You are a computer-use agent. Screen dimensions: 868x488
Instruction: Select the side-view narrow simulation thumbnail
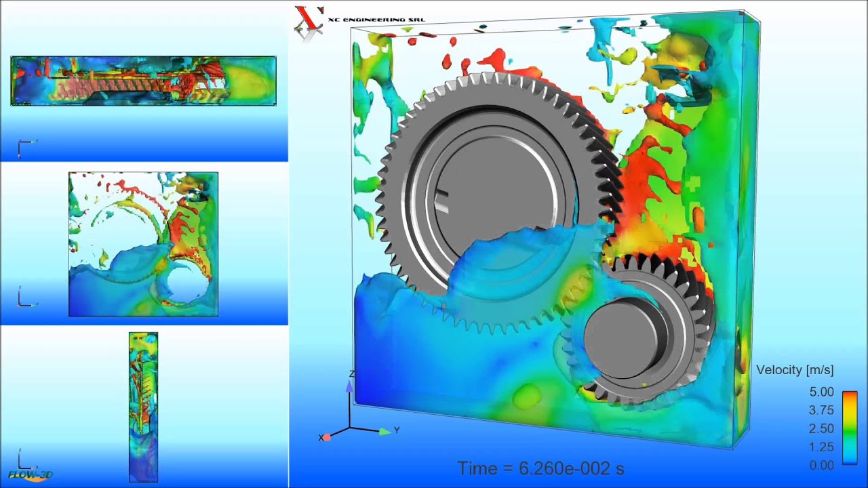click(143, 407)
